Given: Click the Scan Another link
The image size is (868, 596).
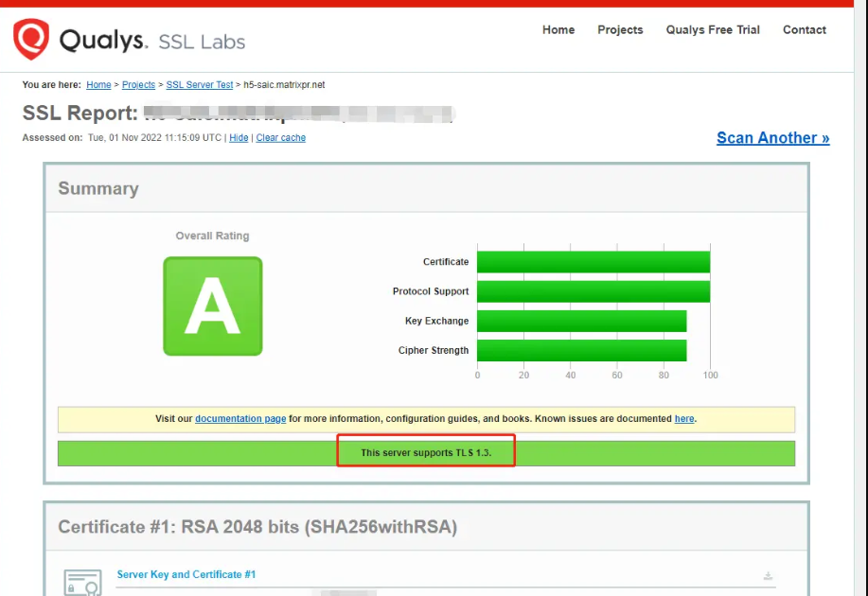Looking at the screenshot, I should [772, 138].
